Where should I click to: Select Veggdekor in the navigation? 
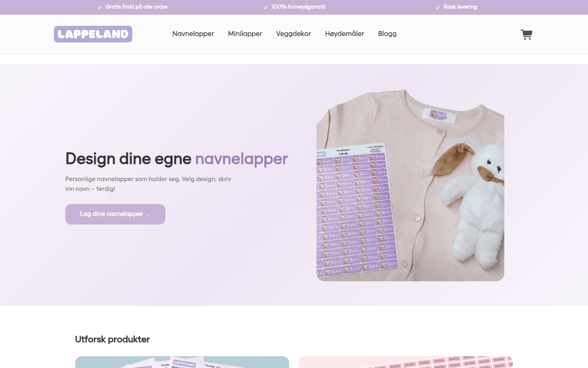click(x=294, y=34)
